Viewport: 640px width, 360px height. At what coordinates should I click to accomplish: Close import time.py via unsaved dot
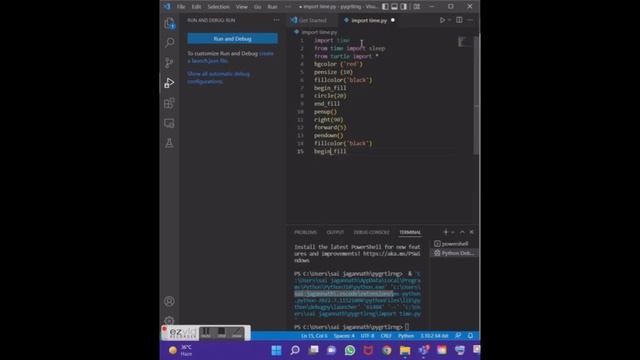click(393, 20)
